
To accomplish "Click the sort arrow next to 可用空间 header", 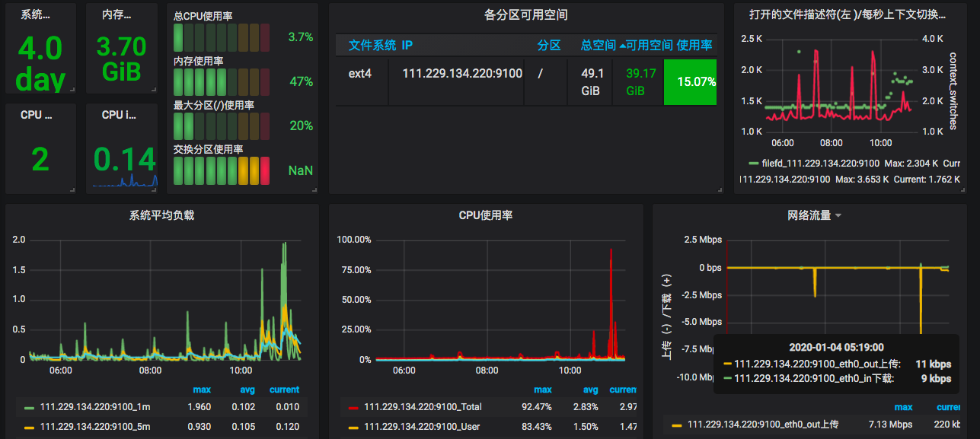I will tap(622, 46).
